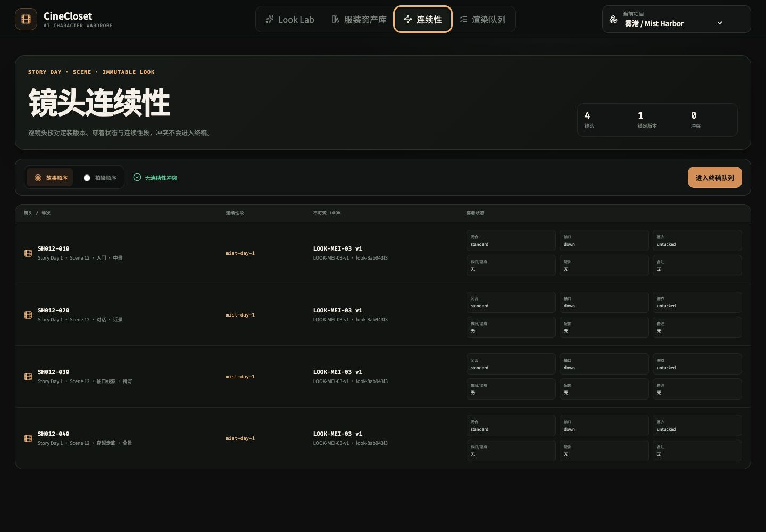766x532 pixels.
Task: Open the Look Lab tab
Action: point(290,19)
